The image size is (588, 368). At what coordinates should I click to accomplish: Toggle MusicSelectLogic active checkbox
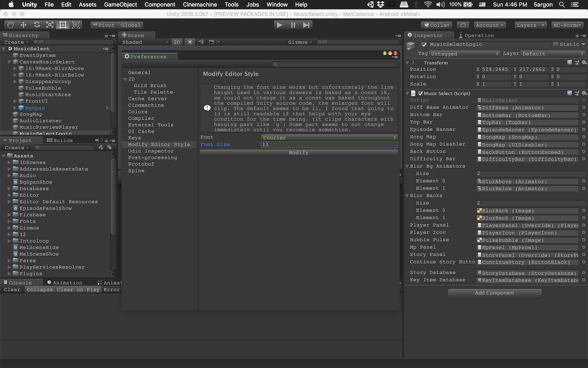click(x=424, y=45)
